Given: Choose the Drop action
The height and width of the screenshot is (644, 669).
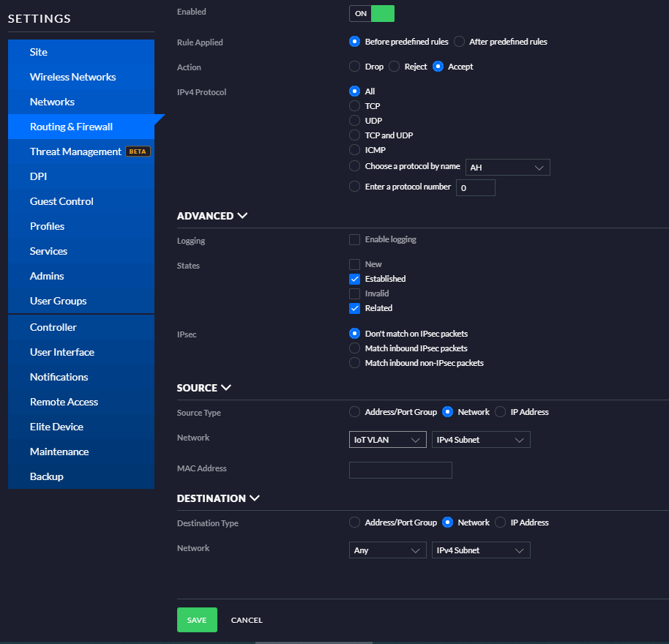Looking at the screenshot, I should (x=354, y=67).
